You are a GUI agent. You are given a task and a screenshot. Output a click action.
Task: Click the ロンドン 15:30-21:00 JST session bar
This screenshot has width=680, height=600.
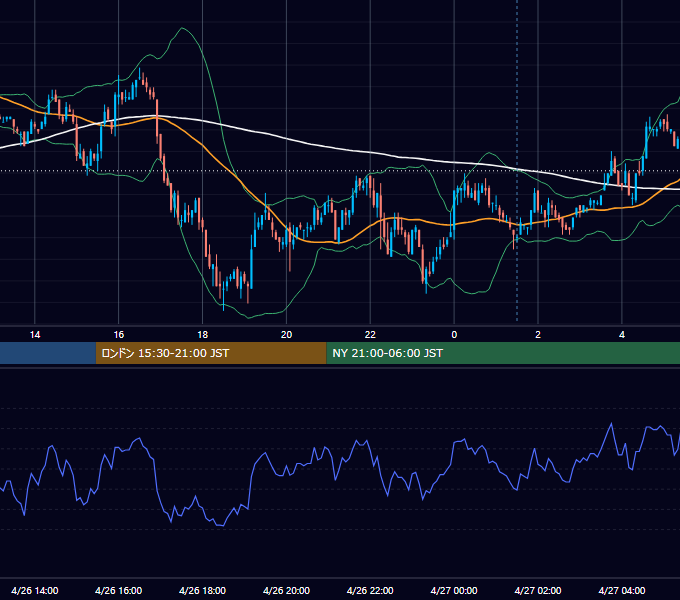tap(211, 353)
